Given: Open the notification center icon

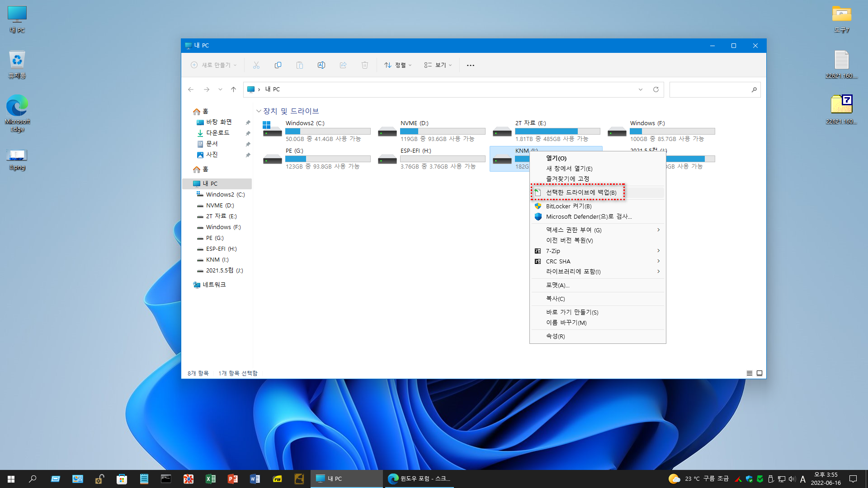Looking at the screenshot, I should pyautogui.click(x=853, y=479).
